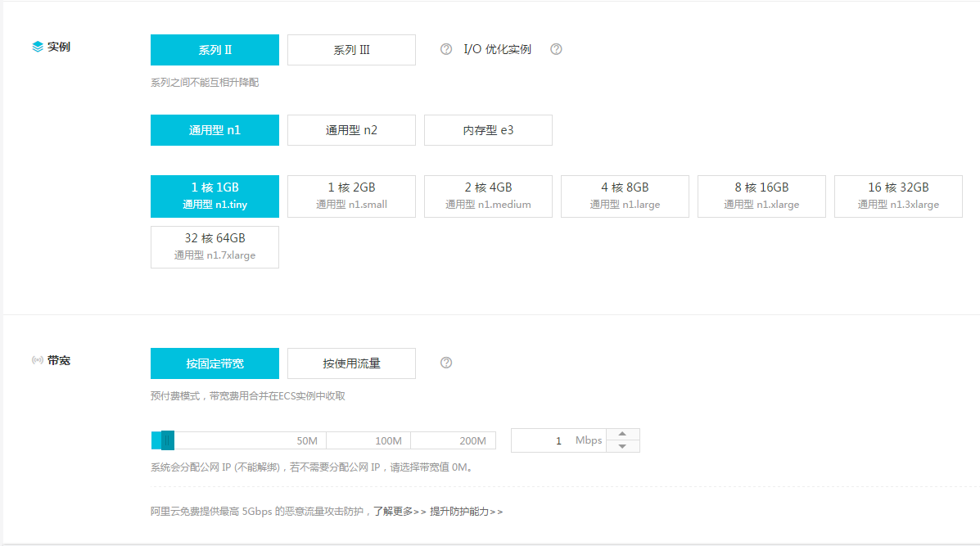Click 系列之间不能互相升降配 note
This screenshot has width=980, height=546.
[205, 83]
